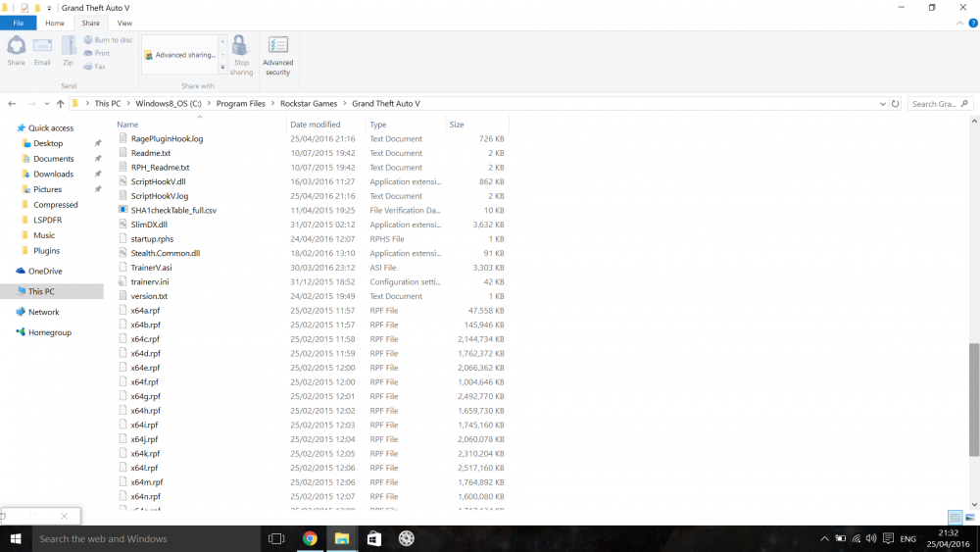Click the Email ribbon icon

coord(42,51)
